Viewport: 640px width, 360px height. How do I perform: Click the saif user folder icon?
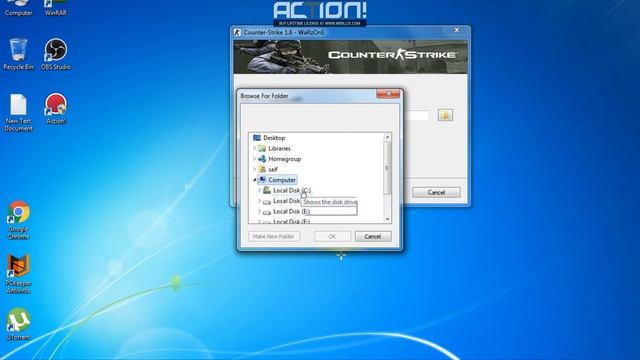pyautogui.click(x=262, y=169)
